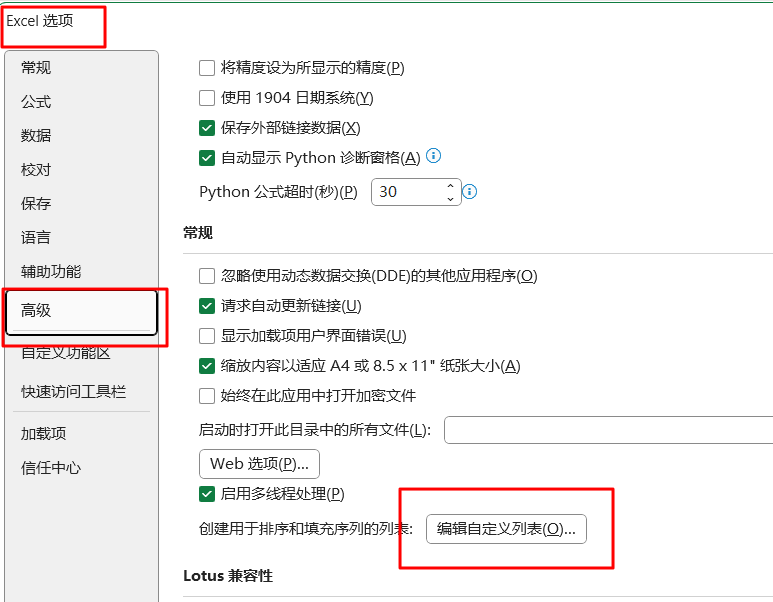Click the Excel 选项 dialog title
This screenshot has height=602, width=773.
[39, 21]
